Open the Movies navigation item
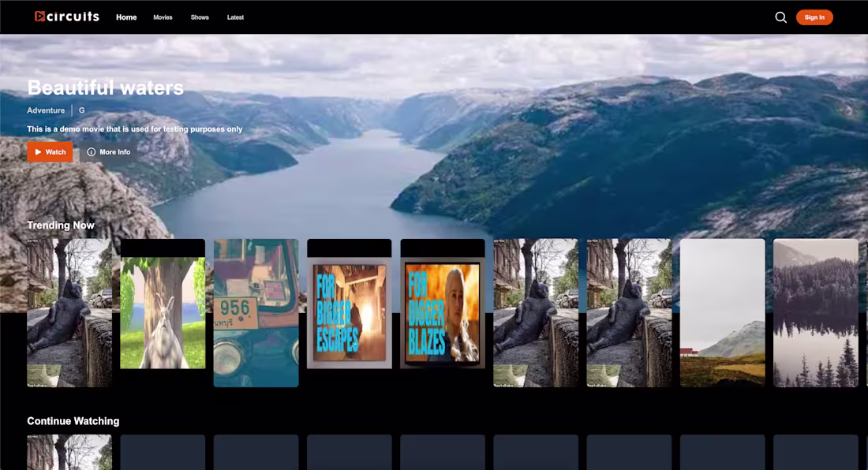 coord(163,17)
